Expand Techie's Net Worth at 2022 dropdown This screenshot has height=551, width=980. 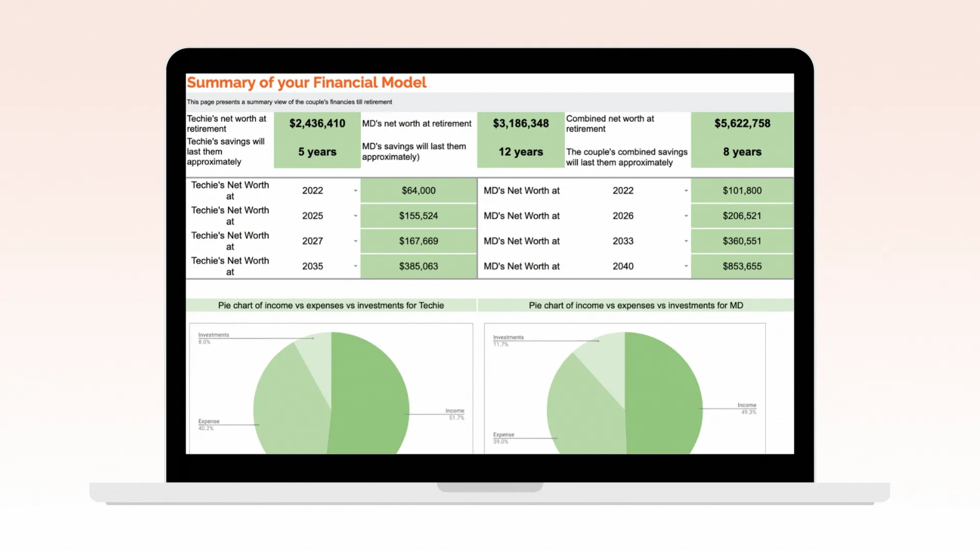[x=355, y=190]
